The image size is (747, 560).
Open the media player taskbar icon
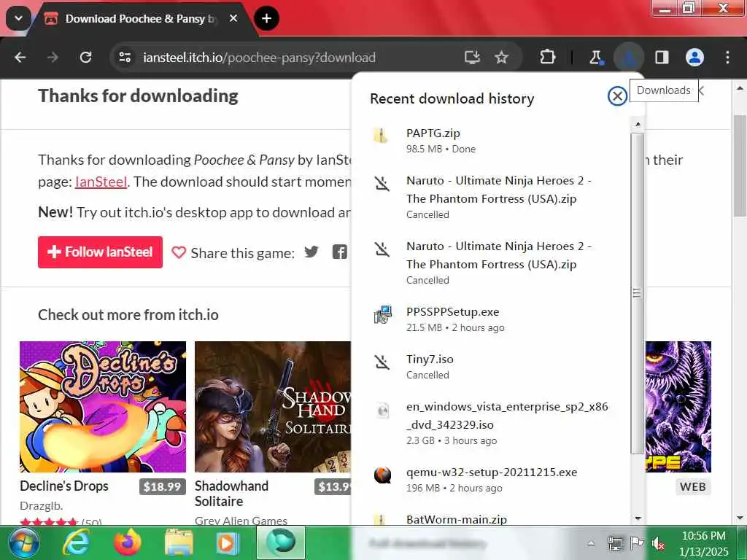tap(228, 542)
